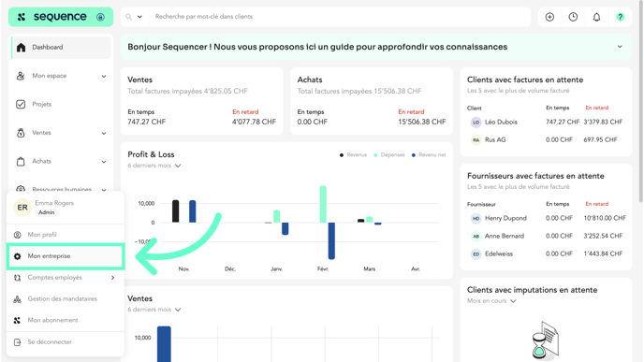Open Gestion des mandataires entry
The image size is (644, 362).
[66, 299]
